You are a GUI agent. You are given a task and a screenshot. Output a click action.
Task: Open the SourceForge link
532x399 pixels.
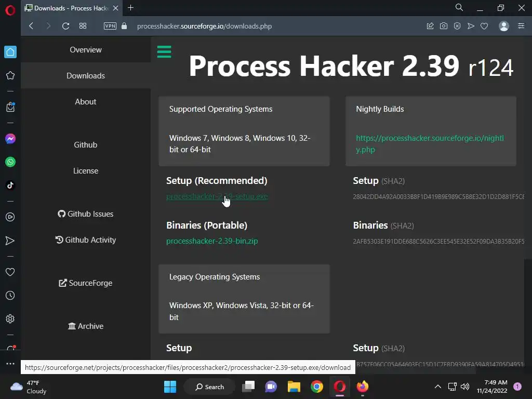click(x=86, y=283)
